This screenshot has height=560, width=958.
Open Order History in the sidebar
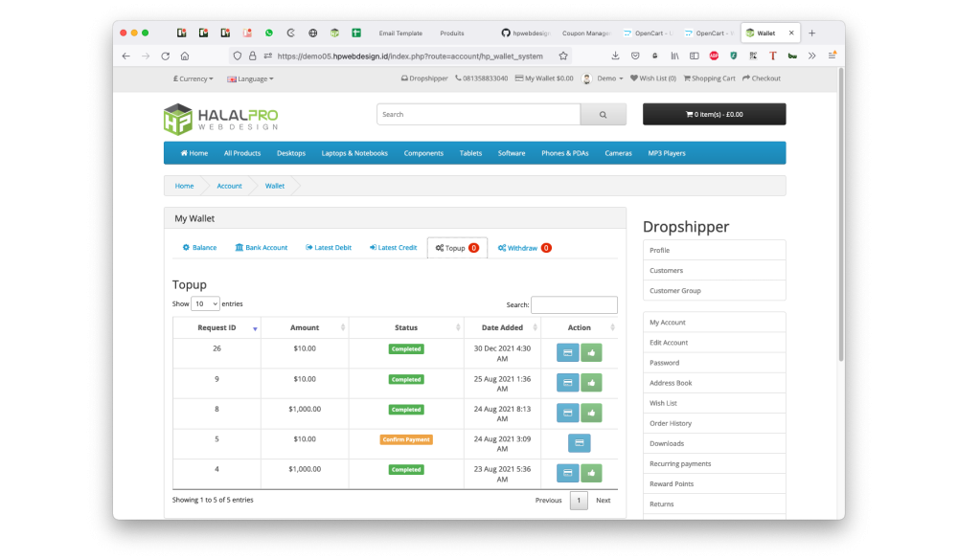pos(670,423)
